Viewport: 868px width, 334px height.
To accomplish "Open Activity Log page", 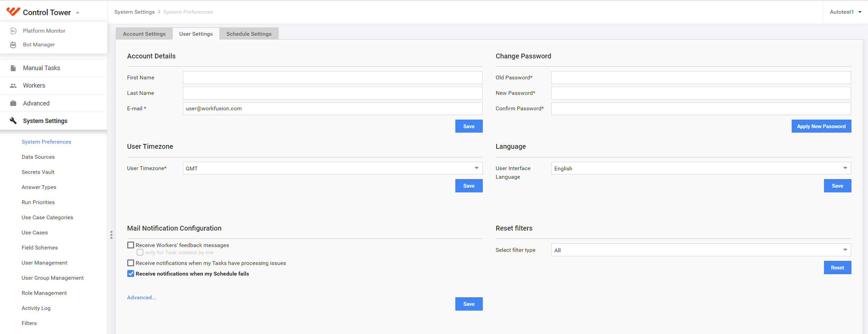I will [x=36, y=308].
